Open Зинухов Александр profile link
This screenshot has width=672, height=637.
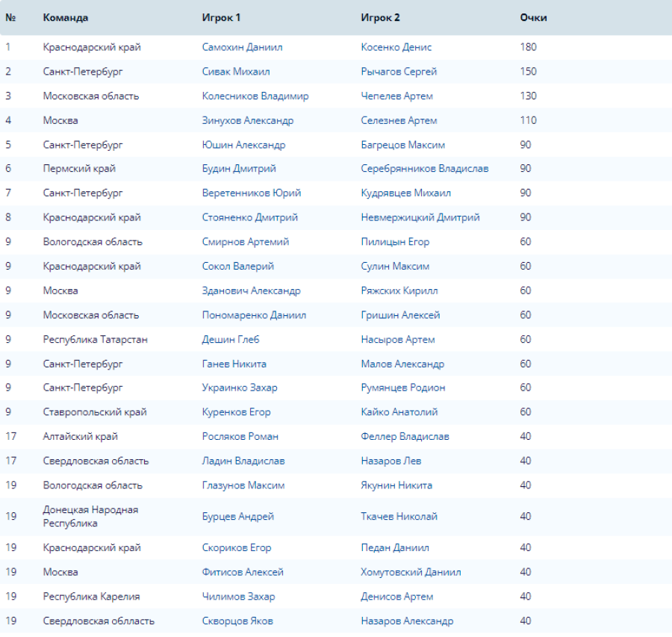click(247, 120)
